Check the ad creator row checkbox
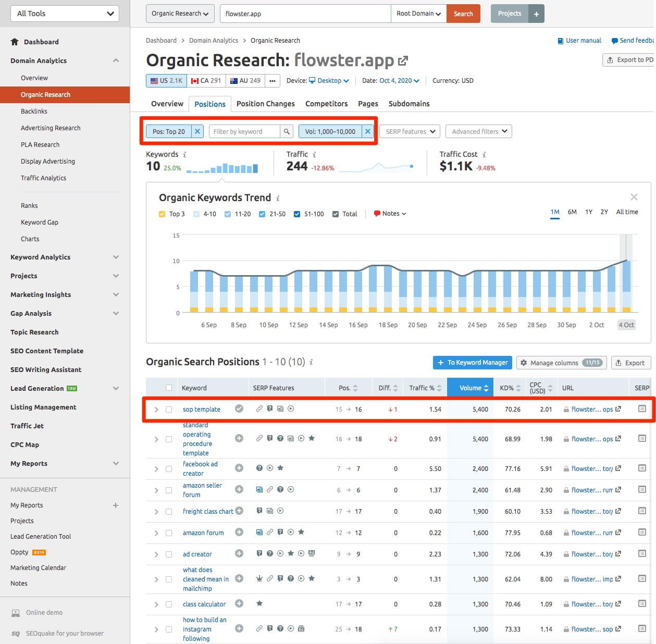Image resolution: width=656 pixels, height=644 pixels. (x=169, y=554)
